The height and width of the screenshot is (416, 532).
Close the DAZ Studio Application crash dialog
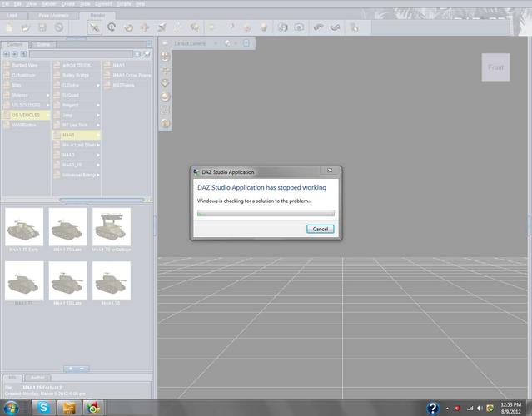(330, 171)
